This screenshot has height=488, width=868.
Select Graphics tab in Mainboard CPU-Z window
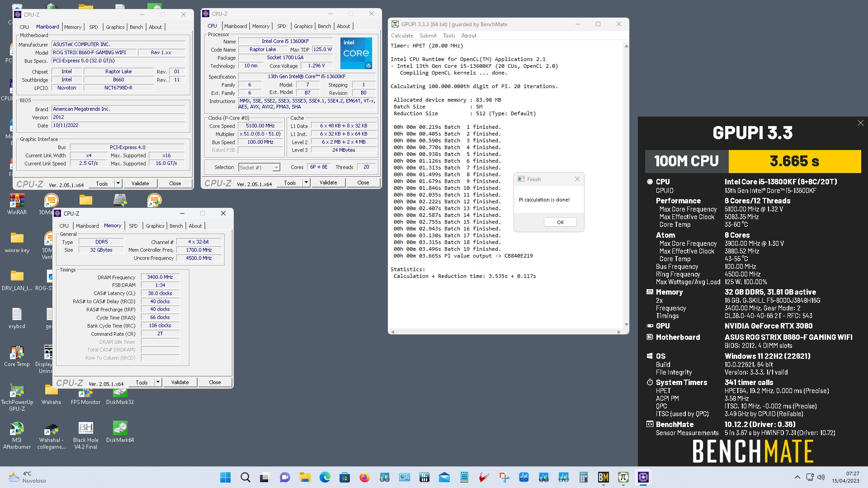coord(115,27)
